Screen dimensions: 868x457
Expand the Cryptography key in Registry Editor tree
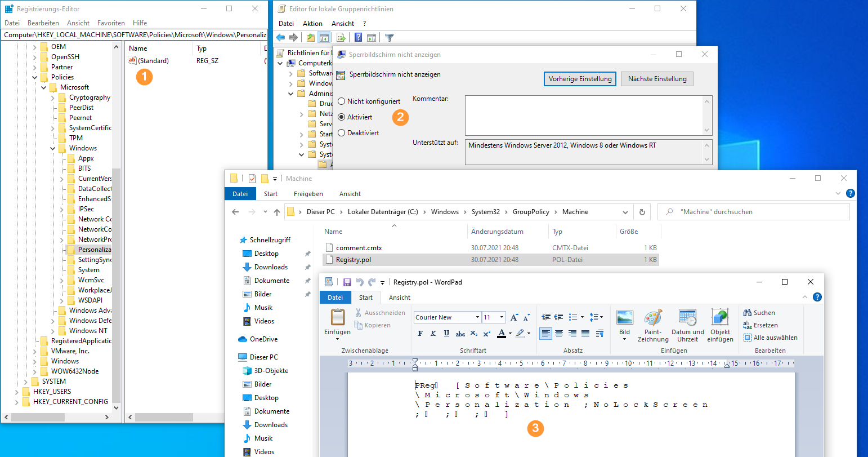point(53,97)
